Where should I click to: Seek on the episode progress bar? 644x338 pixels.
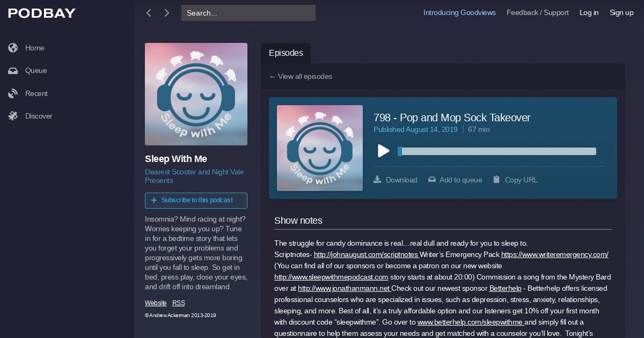[x=497, y=151]
